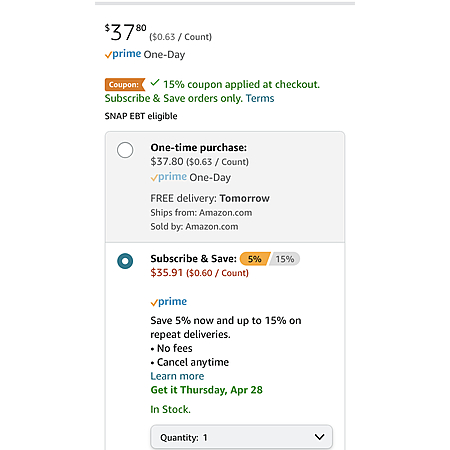Click the prime logo beside the top price
This screenshot has width=450, height=450.
pyautogui.click(x=123, y=54)
